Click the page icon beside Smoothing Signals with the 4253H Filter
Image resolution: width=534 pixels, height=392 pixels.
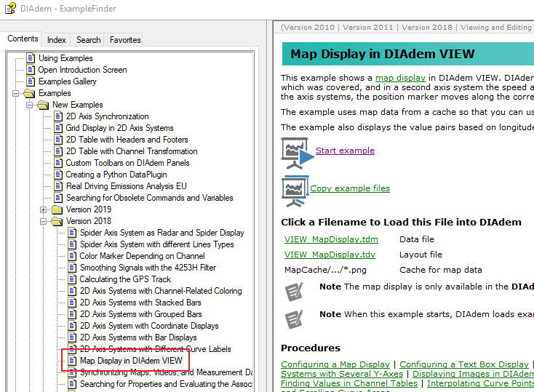coord(72,268)
